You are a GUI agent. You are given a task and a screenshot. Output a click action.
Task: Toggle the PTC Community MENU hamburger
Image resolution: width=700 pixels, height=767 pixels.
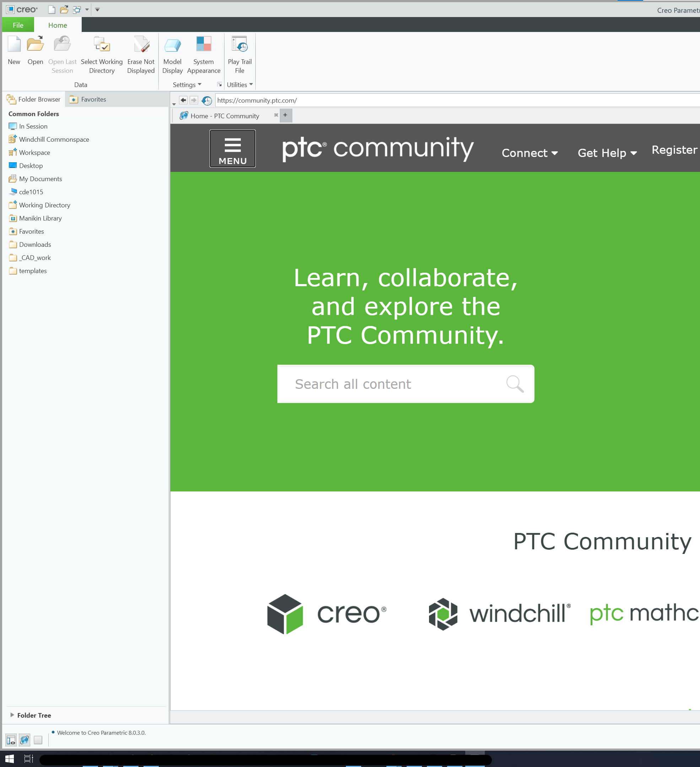tap(232, 148)
